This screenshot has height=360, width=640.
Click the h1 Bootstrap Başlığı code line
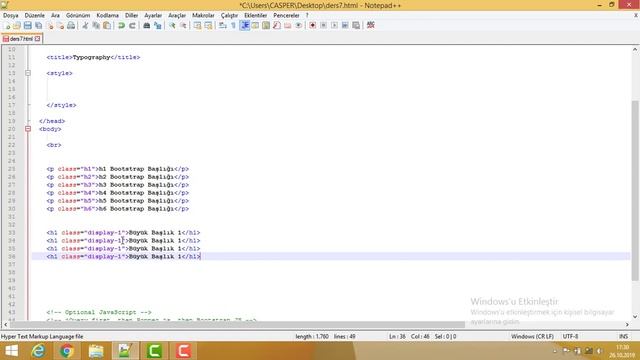[x=118, y=169]
